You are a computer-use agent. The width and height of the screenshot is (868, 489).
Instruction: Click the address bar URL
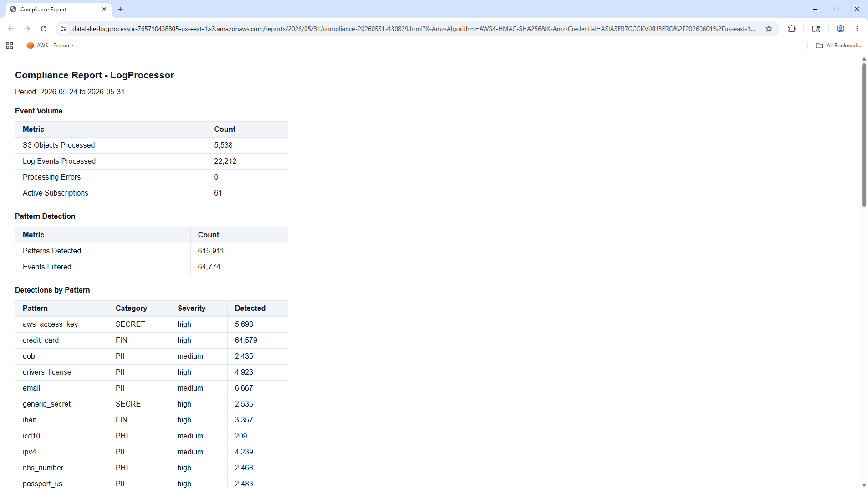[x=414, y=29]
